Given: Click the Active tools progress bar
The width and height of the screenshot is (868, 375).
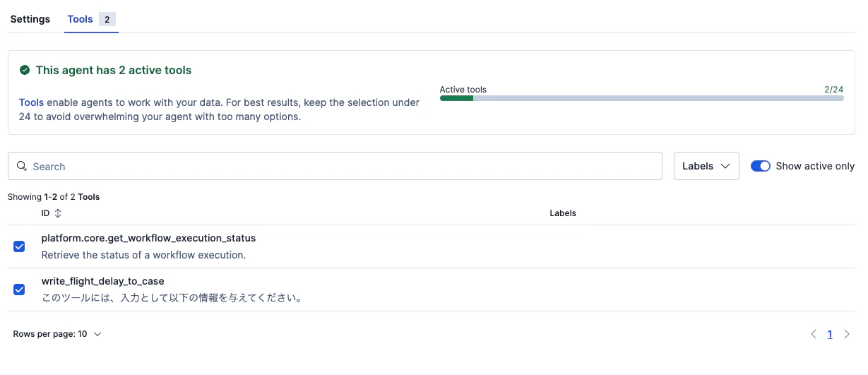Looking at the screenshot, I should click(x=641, y=98).
